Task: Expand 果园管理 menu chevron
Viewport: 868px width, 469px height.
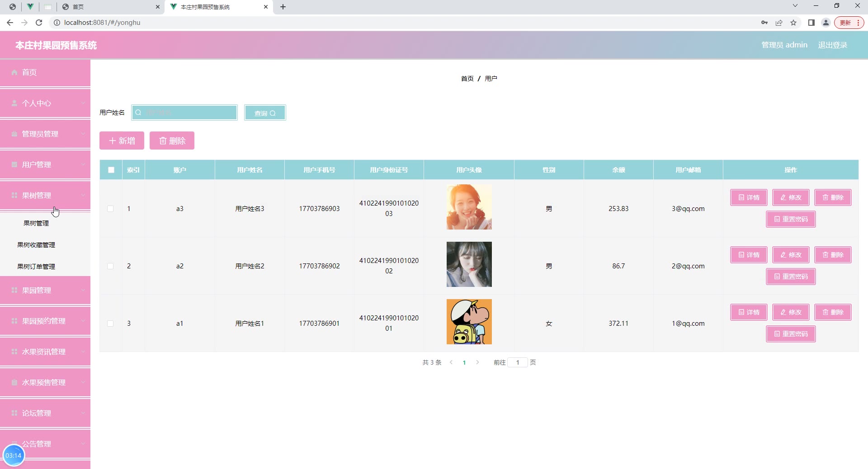Action: point(83,290)
